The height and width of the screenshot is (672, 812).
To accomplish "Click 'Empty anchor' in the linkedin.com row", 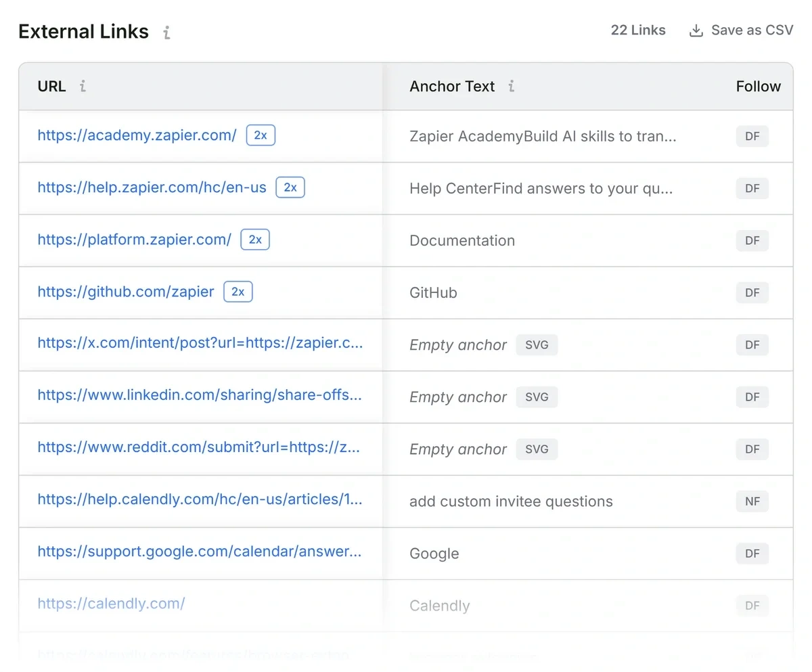I will click(x=458, y=397).
